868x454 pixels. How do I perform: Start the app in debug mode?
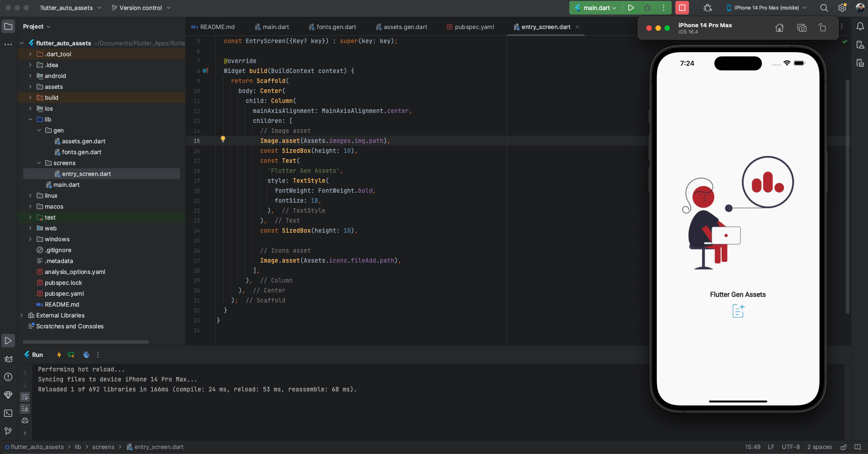pos(648,8)
